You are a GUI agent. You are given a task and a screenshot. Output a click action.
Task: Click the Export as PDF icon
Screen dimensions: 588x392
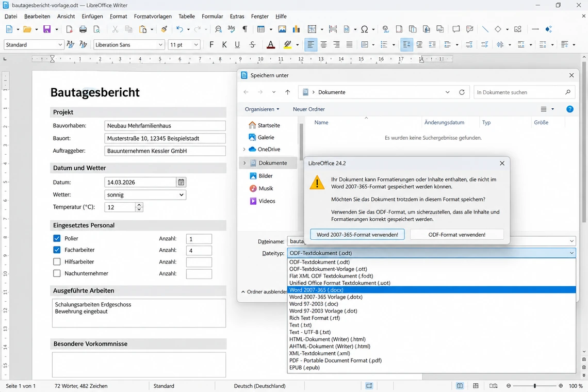[x=69, y=29]
